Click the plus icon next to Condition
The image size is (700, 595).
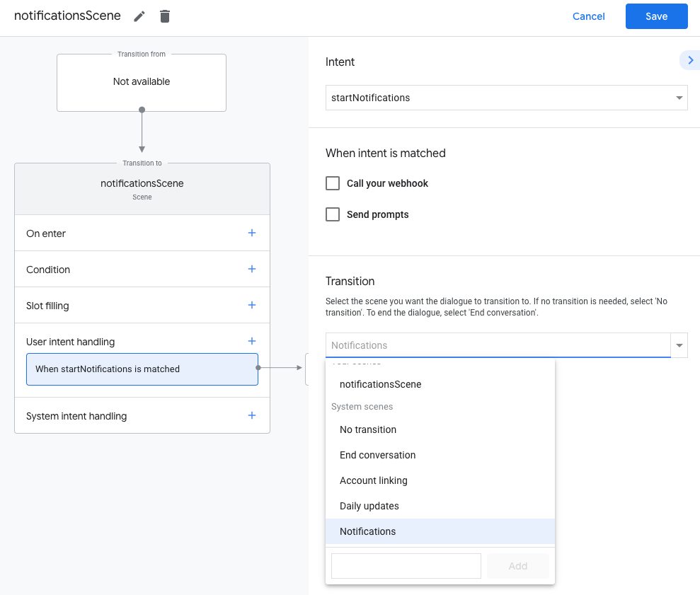click(251, 269)
